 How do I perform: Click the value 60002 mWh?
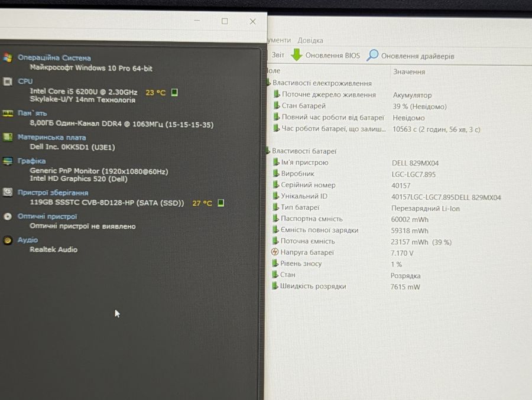pyautogui.click(x=410, y=220)
